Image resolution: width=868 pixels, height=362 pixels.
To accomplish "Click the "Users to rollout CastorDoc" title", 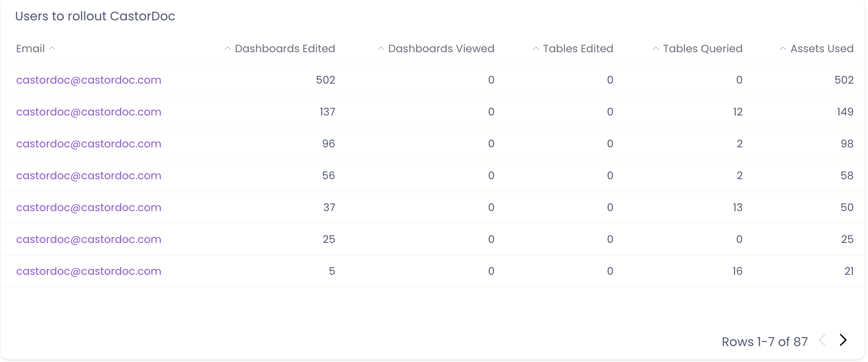I will click(95, 16).
